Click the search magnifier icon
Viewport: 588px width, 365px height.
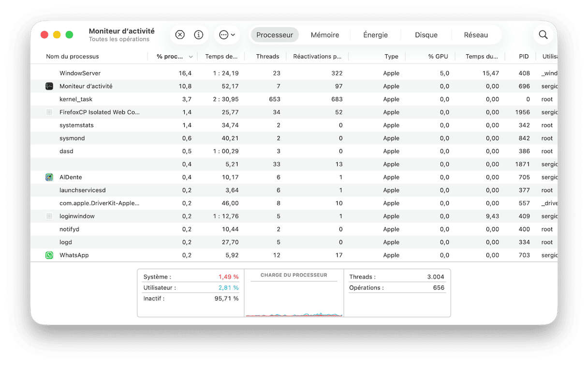pyautogui.click(x=543, y=35)
